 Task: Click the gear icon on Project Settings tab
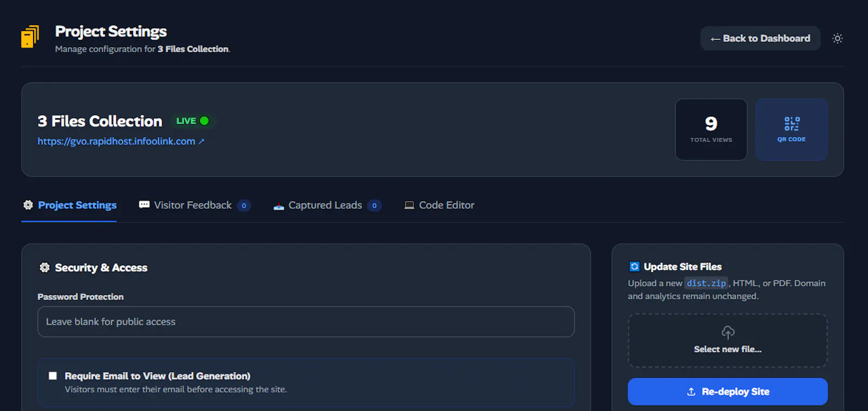28,205
